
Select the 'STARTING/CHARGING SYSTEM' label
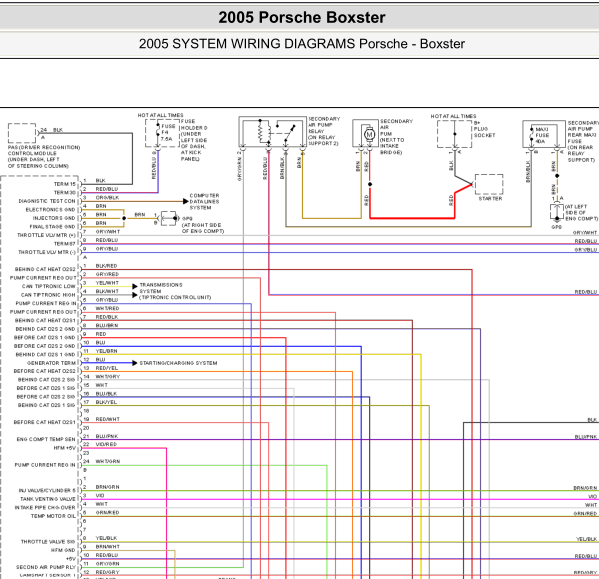178,363
